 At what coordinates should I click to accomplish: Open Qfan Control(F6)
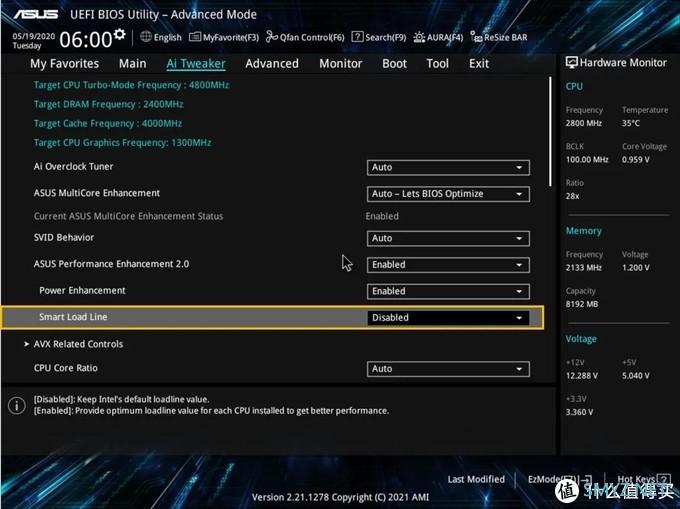point(305,37)
